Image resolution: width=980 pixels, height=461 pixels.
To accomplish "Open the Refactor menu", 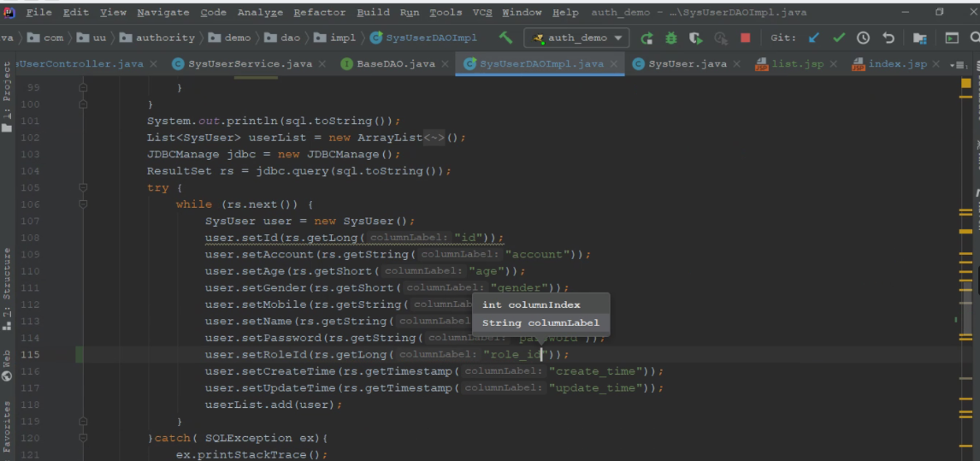I will tap(320, 13).
